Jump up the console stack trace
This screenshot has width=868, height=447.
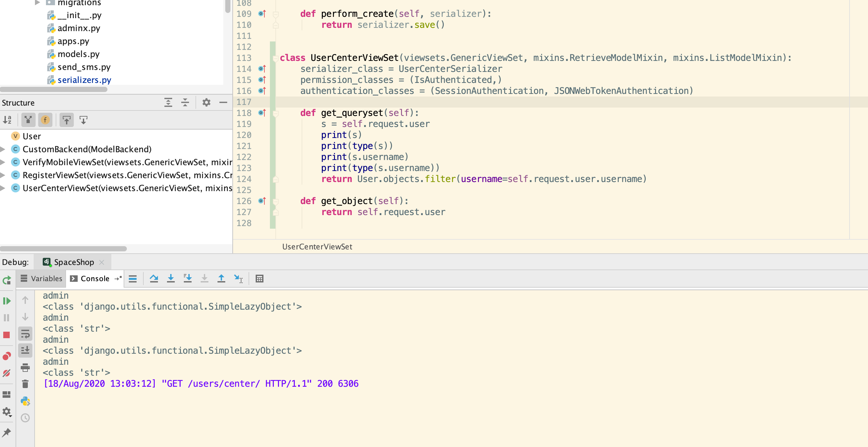coord(25,300)
